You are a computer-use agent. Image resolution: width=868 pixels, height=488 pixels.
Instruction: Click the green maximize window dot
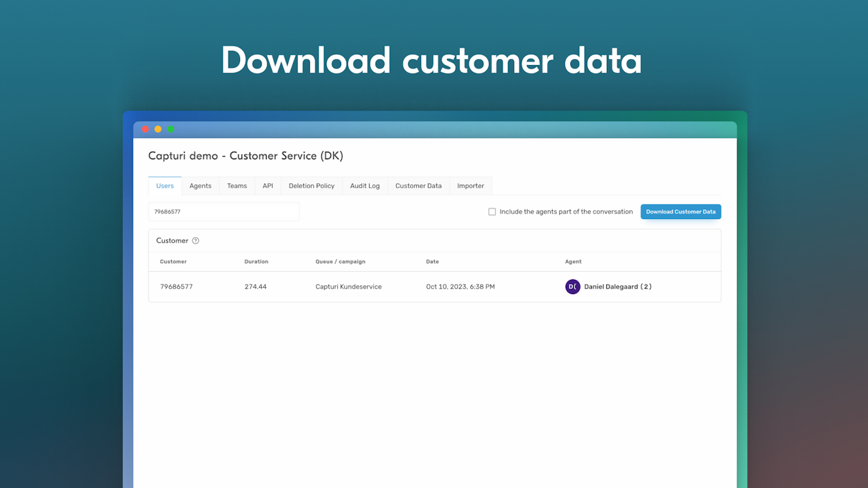point(171,129)
